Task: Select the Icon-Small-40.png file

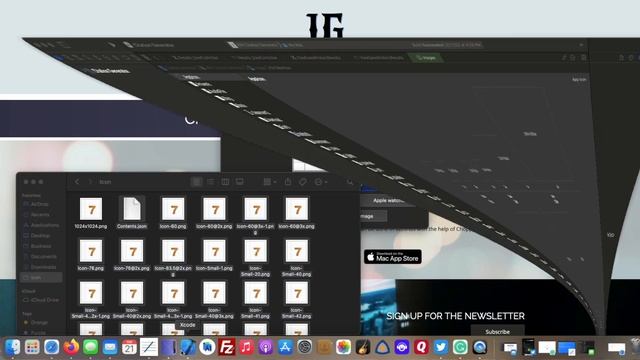Action: pyautogui.click(x=297, y=258)
